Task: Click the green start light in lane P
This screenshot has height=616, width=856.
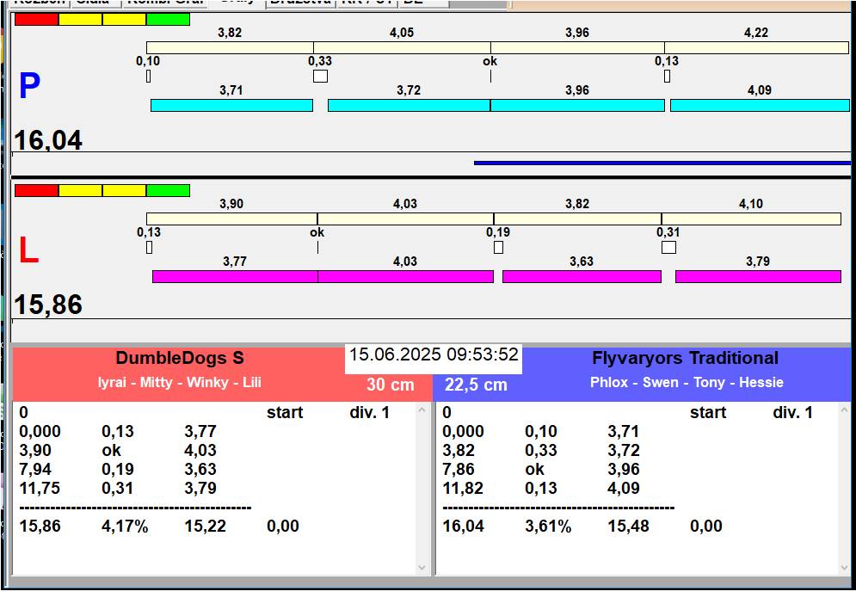Action: pos(168,19)
